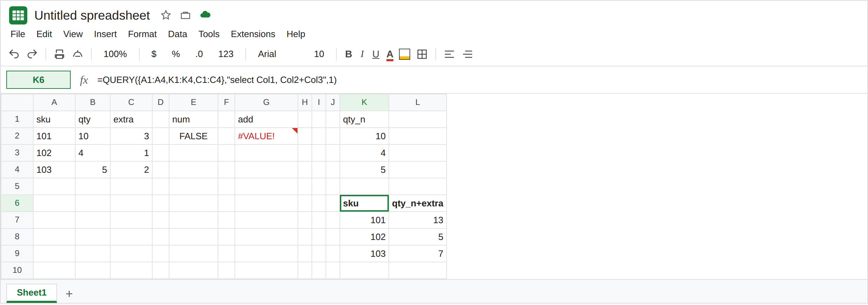Click the K6 name box
The image size is (868, 305).
(x=38, y=80)
